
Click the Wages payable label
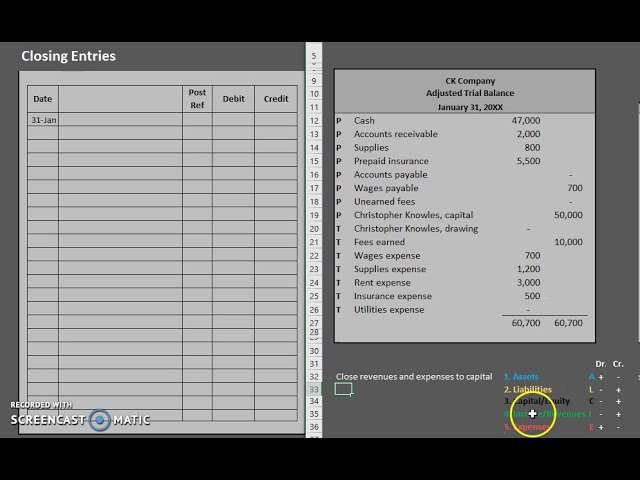click(386, 188)
